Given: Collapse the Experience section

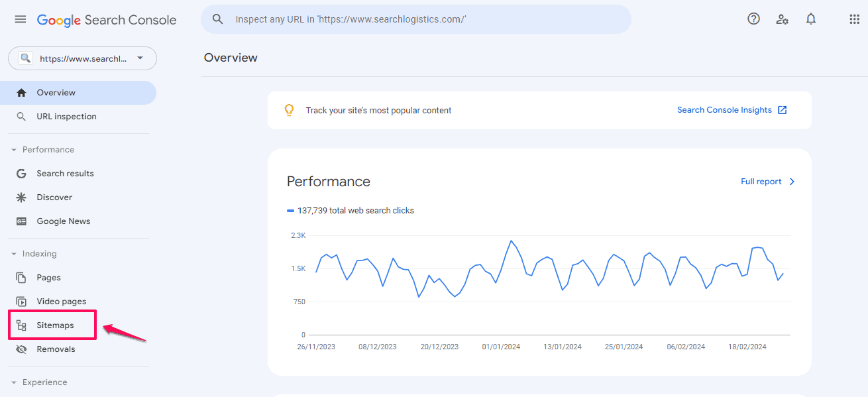Looking at the screenshot, I should (x=14, y=382).
